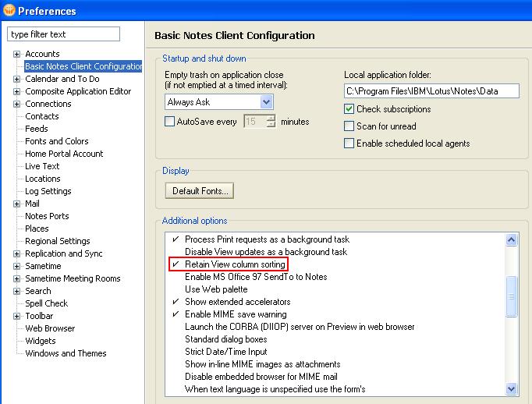Image resolution: width=532 pixels, height=404 pixels.
Task: Enable scheduled local agents checkbox
Action: [349, 144]
